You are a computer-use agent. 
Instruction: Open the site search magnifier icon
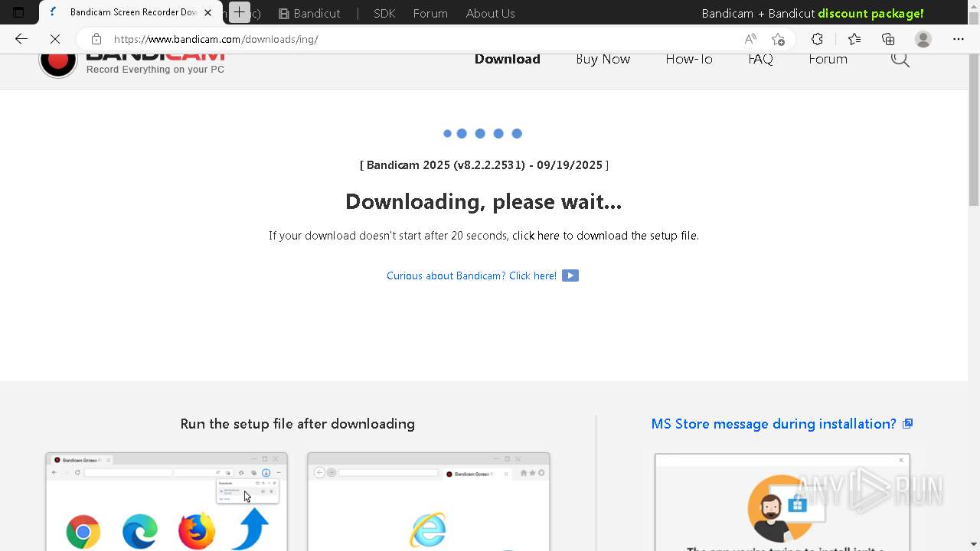tap(900, 60)
